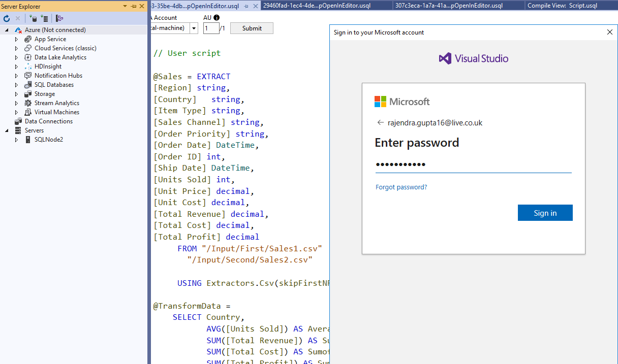This screenshot has width=618, height=364.
Task: Expand the Data Lake Analytics node
Action: tap(16, 57)
